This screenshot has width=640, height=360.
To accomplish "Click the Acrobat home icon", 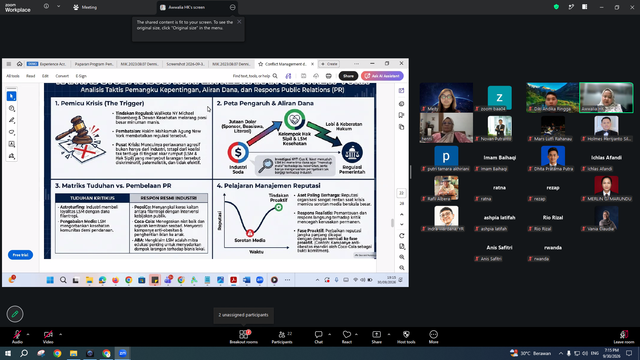I will [19, 64].
